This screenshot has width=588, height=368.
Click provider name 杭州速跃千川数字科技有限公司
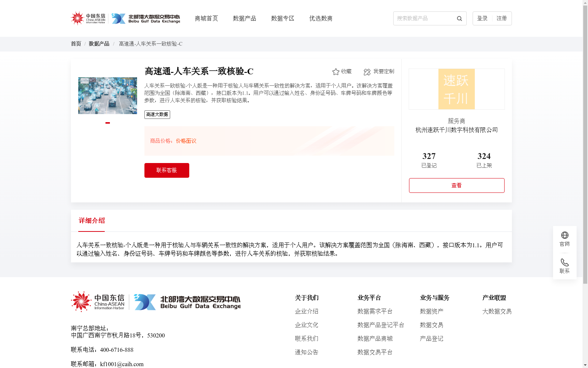[x=457, y=130]
